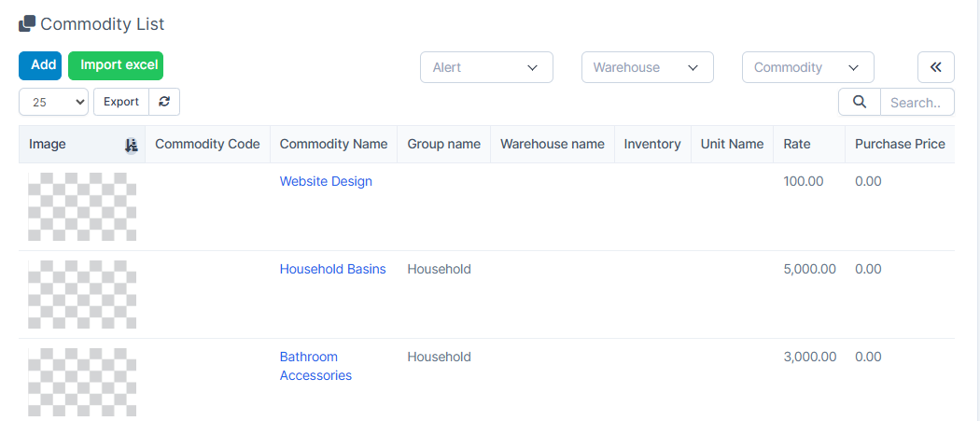Open the Alert filter dropdown
This screenshot has height=421, width=980.
click(486, 67)
